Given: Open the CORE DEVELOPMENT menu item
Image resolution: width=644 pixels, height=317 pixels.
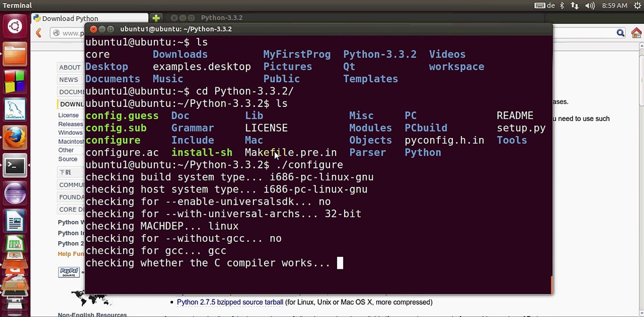Looking at the screenshot, I should (x=71, y=210).
